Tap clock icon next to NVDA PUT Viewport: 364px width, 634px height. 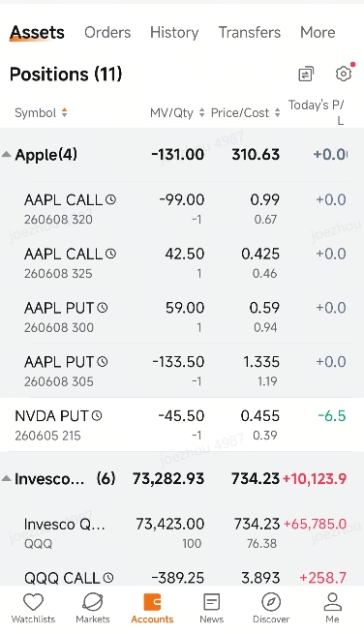coord(97,415)
